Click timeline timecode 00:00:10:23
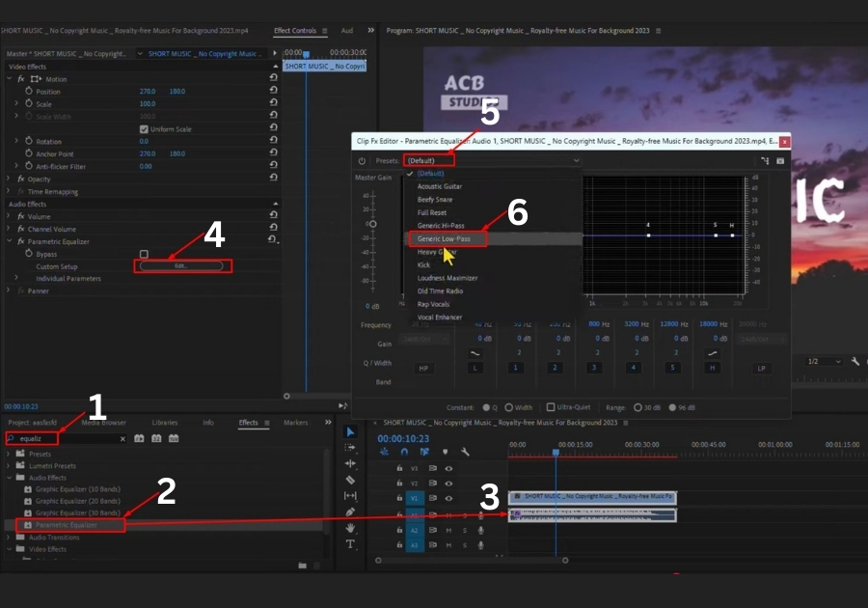 403,438
